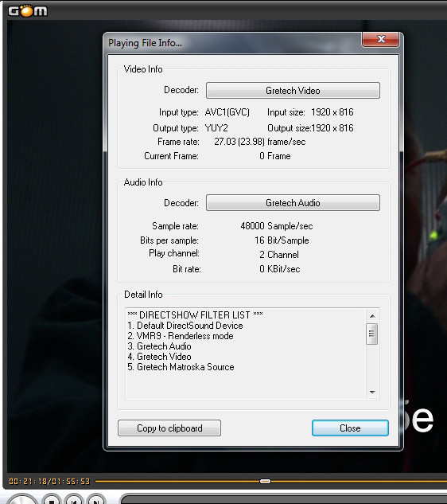
Task: Click the GOM logo in title bar
Action: click(28, 11)
